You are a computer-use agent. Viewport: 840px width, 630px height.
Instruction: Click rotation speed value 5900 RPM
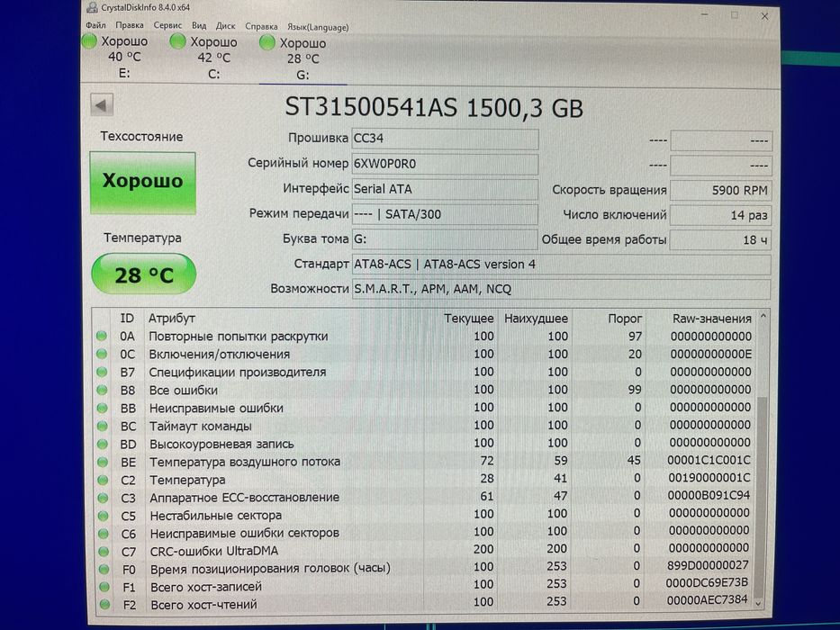coord(720,190)
